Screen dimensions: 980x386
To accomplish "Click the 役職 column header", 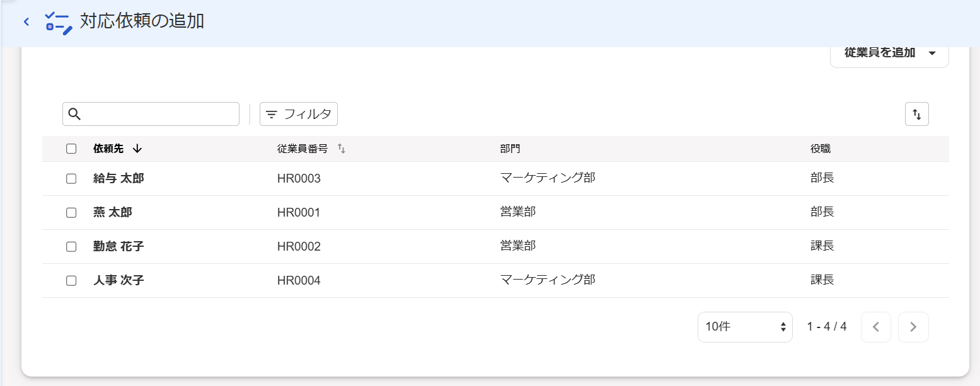I will pos(821,149).
